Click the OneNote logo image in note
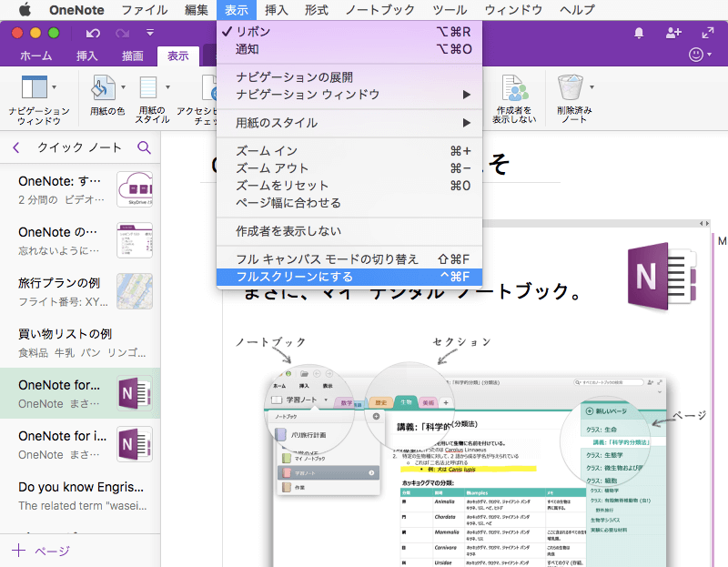 (x=662, y=276)
